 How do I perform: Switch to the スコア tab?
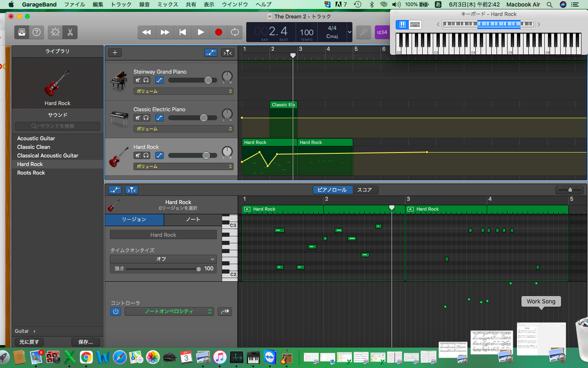tap(364, 190)
